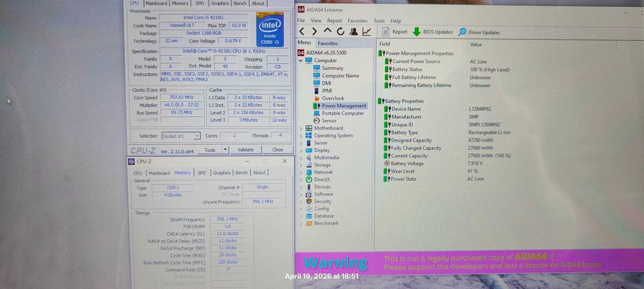
Task: Select DMI in the tree
Action: click(x=323, y=83)
